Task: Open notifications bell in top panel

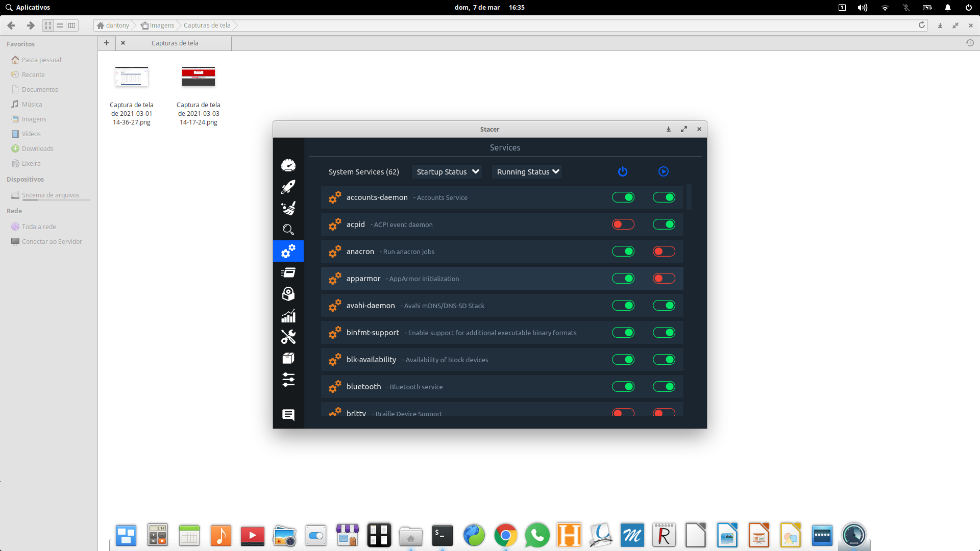Action: pos(948,8)
